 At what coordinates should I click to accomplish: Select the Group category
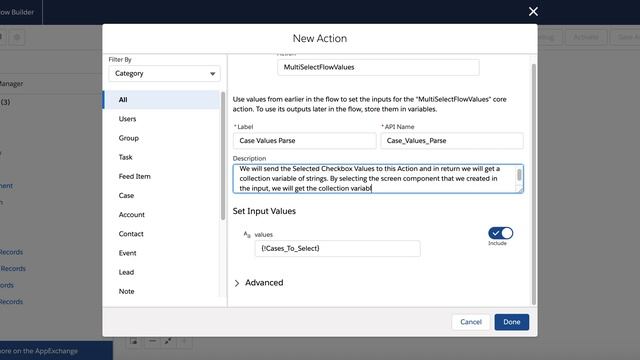pos(161,138)
